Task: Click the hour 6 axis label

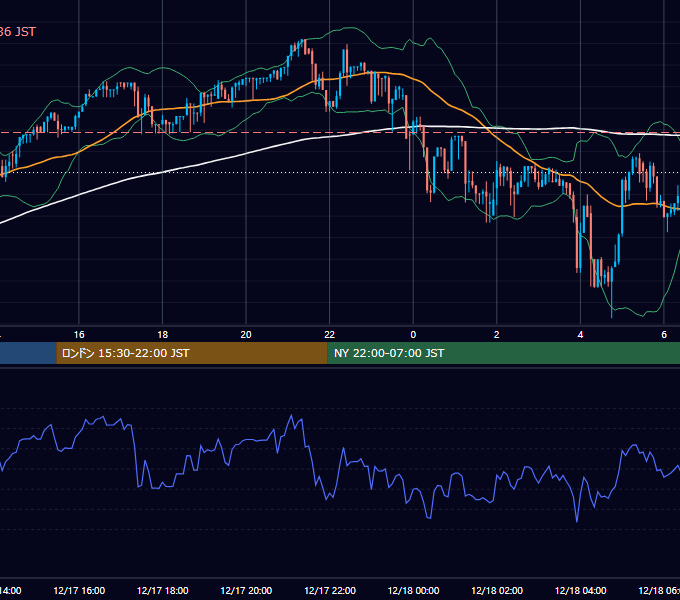Action: tap(664, 335)
